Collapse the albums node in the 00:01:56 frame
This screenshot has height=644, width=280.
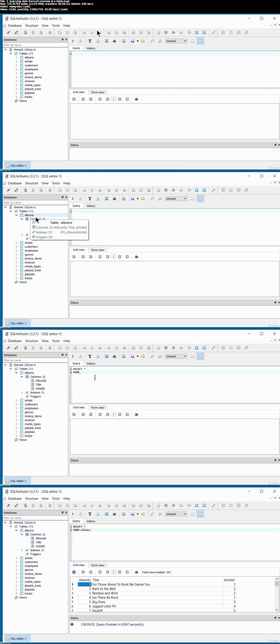tap(16, 215)
